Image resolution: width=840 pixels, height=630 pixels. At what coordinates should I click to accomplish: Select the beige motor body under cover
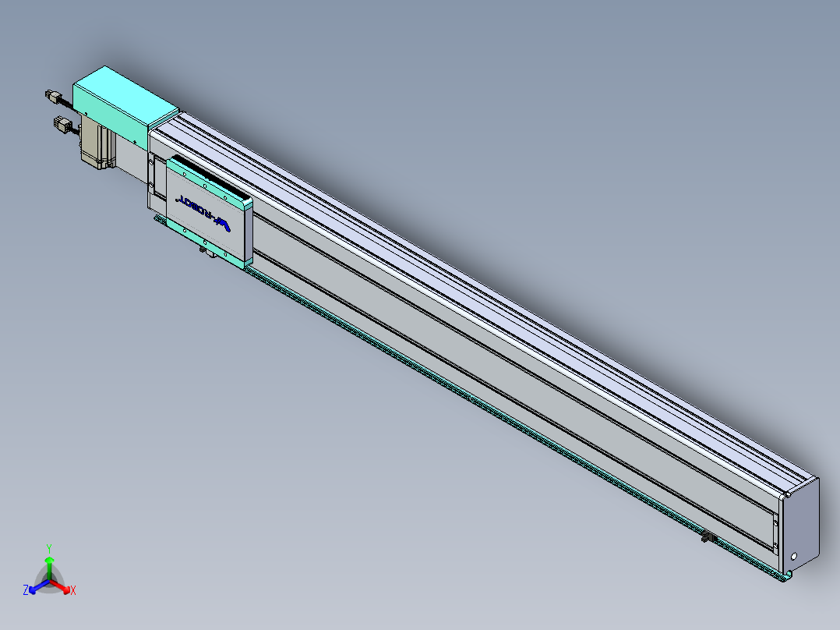click(x=96, y=142)
